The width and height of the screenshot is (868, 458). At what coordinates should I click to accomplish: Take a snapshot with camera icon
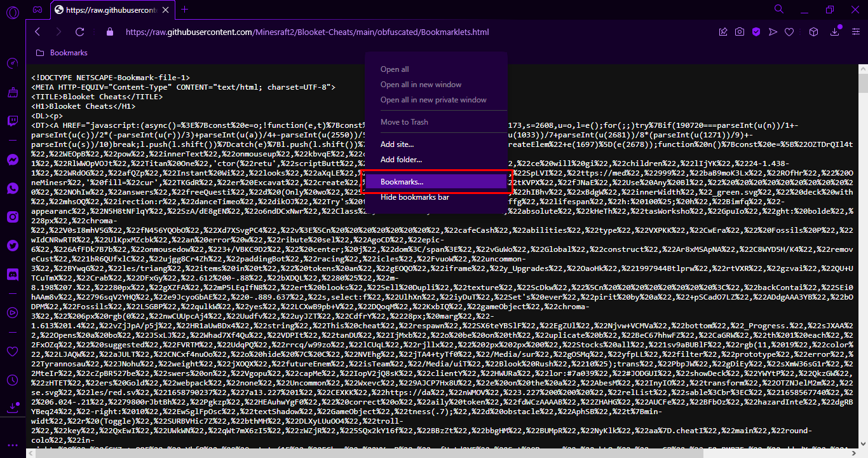740,32
